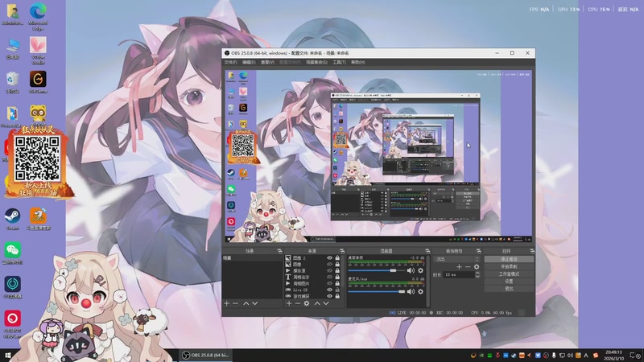This screenshot has width=644, height=362.
Task: Open the scene transition type dropdown
Action: [x=457, y=259]
